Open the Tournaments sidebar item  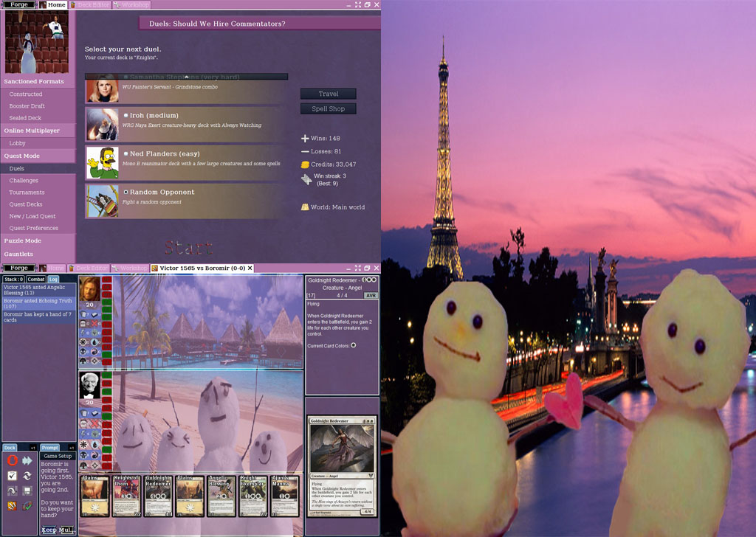point(38,193)
